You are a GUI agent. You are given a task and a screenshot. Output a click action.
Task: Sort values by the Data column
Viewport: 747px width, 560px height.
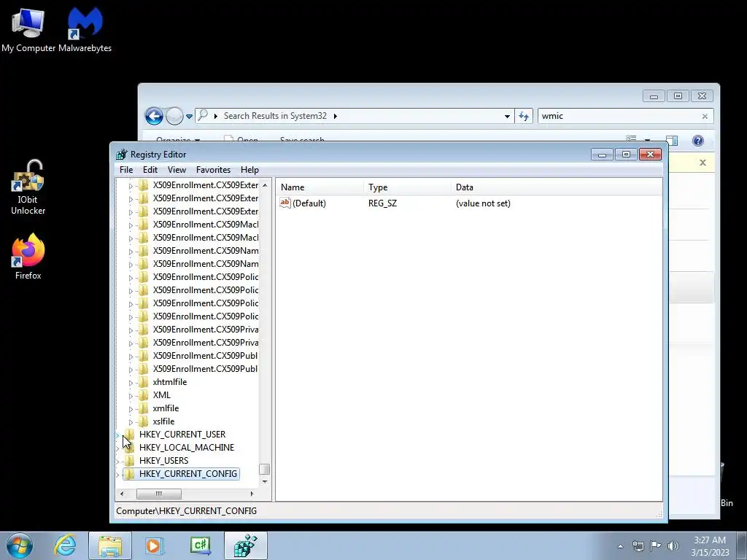click(556, 187)
